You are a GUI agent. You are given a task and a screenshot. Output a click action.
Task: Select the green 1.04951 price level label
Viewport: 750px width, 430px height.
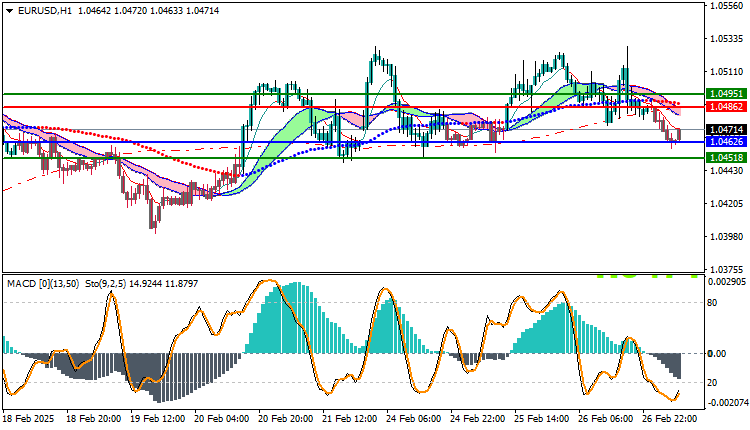coord(726,94)
